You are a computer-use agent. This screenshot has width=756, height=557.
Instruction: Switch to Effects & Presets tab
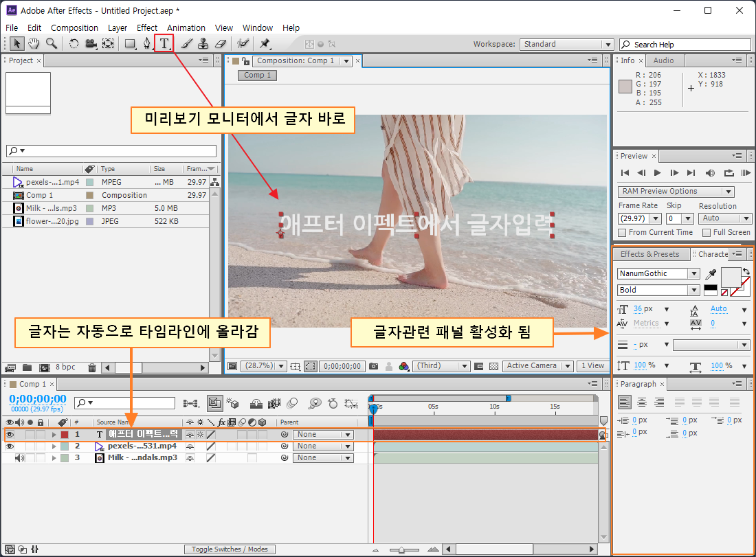[x=649, y=254]
